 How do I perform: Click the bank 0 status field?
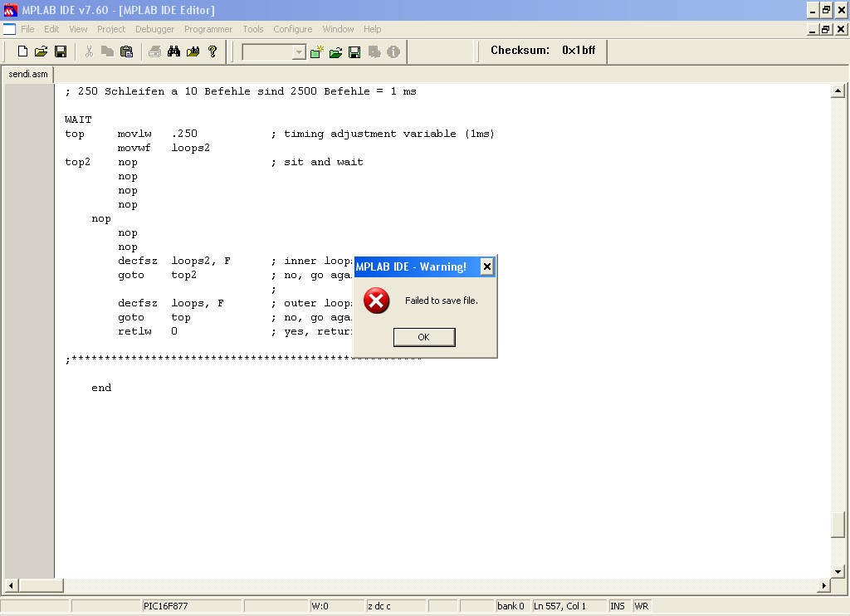(513, 606)
